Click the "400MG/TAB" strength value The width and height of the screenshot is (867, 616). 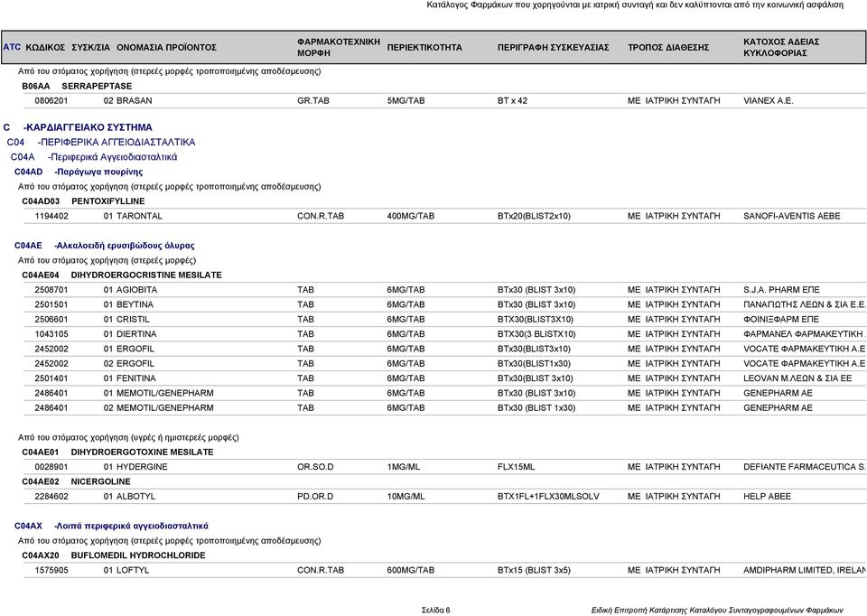(411, 216)
